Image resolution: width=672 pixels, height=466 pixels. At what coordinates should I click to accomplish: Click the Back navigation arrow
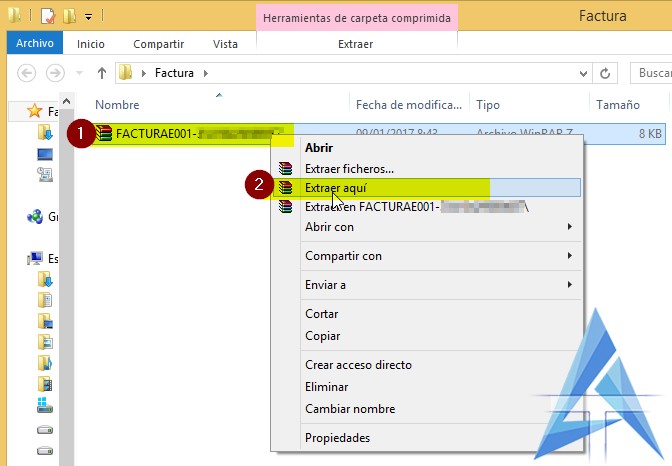(27, 73)
